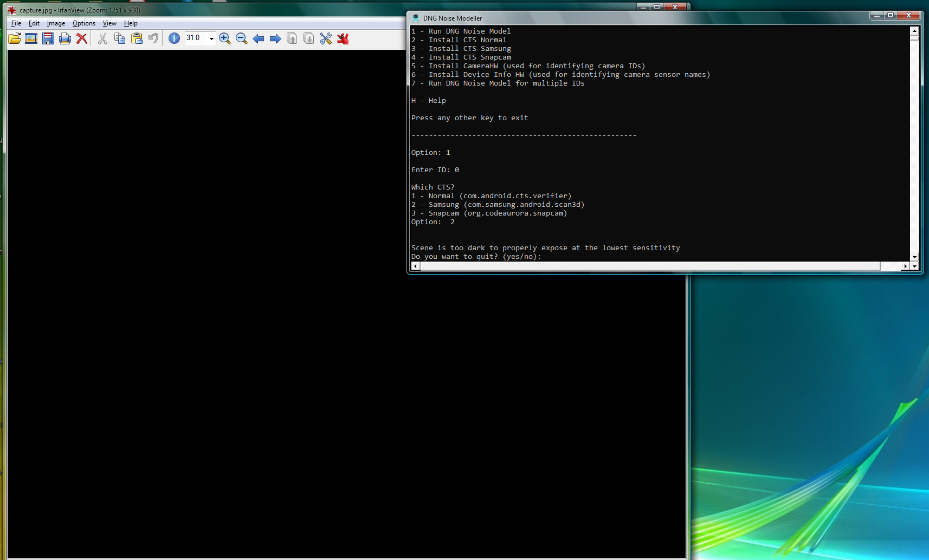
Task: Click the Zoom Out magnifier icon
Action: pyautogui.click(x=242, y=38)
